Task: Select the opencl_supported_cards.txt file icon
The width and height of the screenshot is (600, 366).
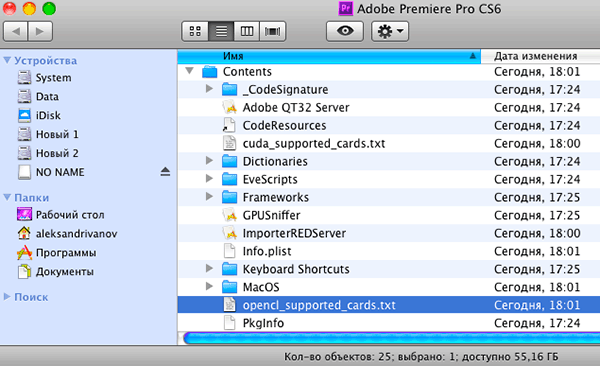Action: pyautogui.click(x=229, y=305)
